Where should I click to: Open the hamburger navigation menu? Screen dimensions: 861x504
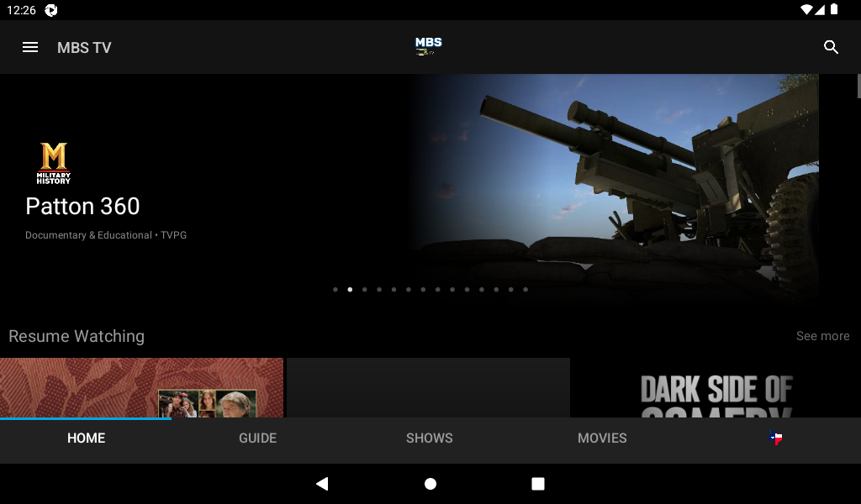point(30,48)
